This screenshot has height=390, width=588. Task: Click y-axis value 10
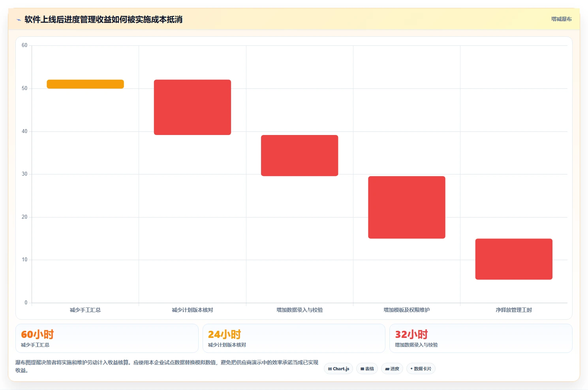[x=24, y=260]
